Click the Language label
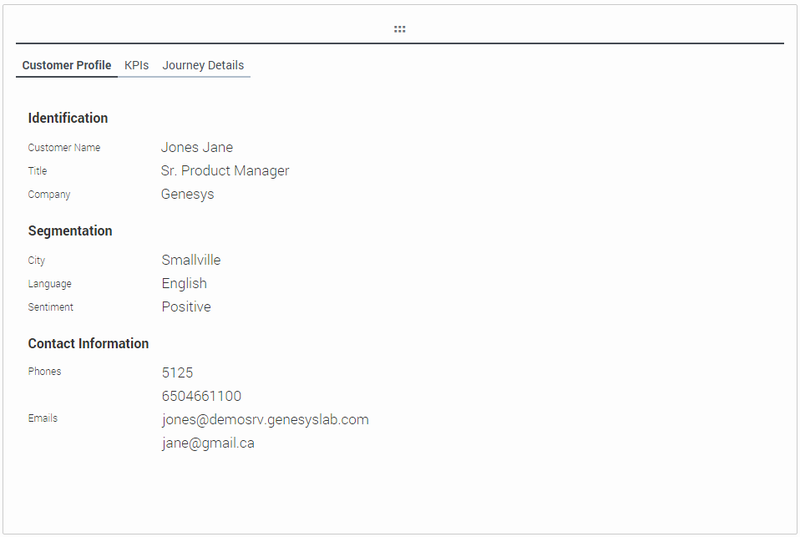Screen dimensions: 800x537 (49, 284)
